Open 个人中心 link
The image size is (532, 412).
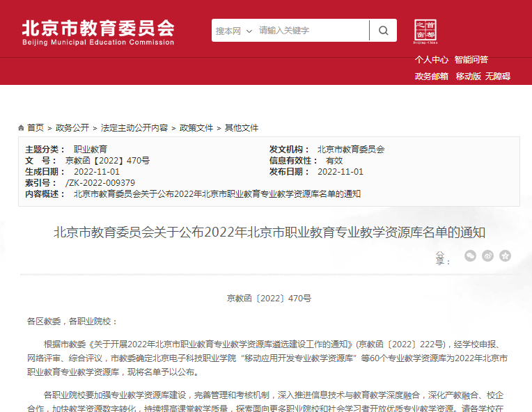click(432, 60)
